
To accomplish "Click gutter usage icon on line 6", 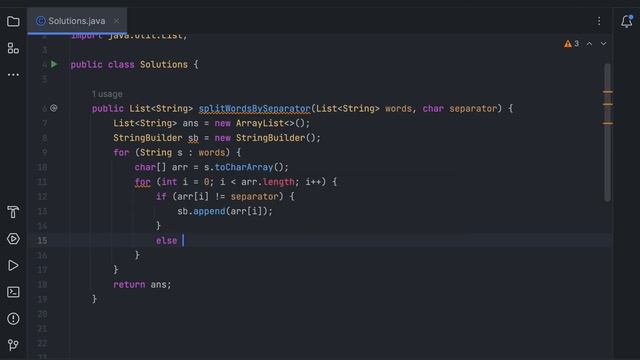I will click(x=53, y=108).
